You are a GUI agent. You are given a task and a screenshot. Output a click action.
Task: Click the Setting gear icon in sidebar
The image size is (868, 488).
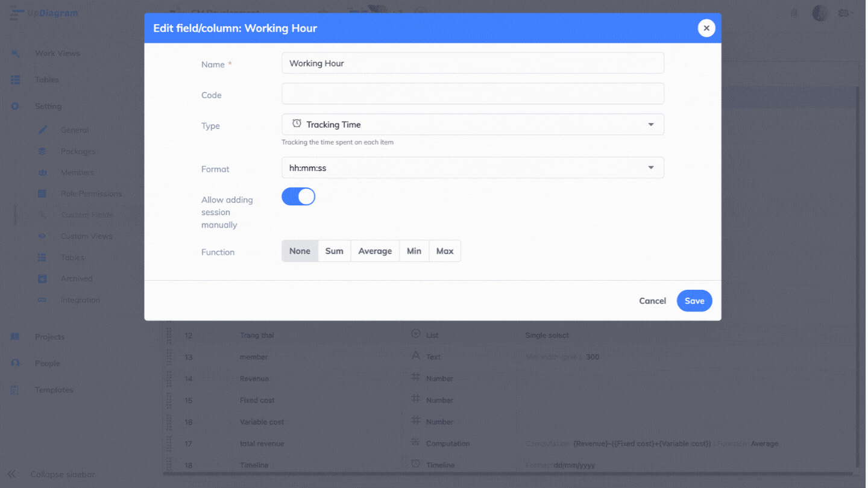16,106
